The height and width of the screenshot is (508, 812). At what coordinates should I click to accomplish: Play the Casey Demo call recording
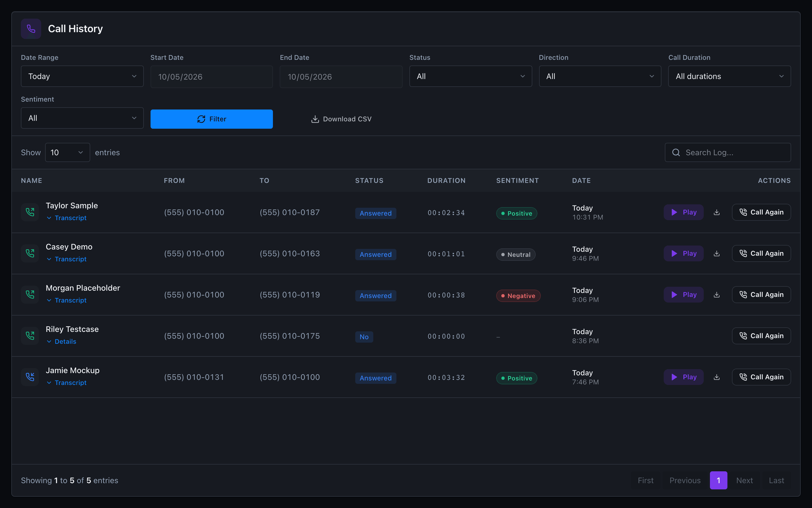pos(683,254)
